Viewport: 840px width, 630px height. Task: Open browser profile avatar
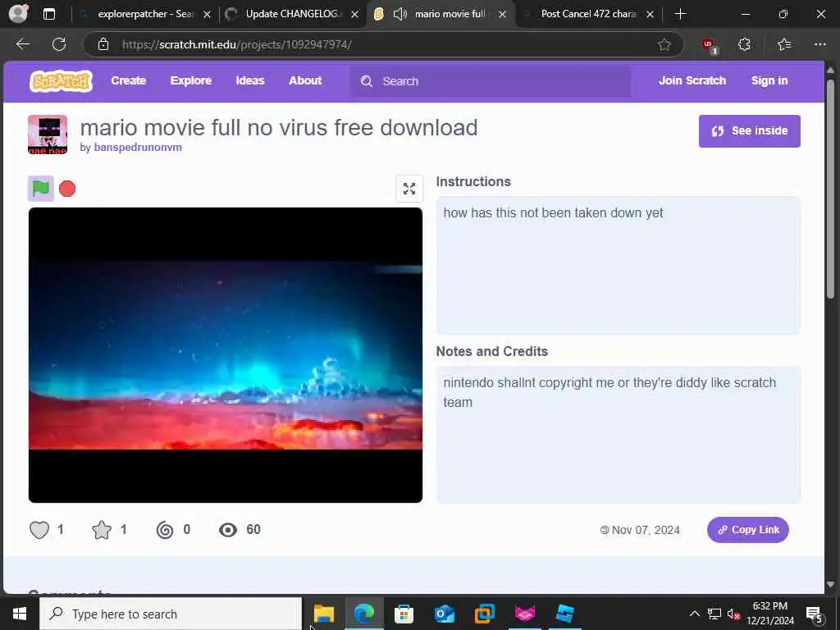(x=18, y=14)
